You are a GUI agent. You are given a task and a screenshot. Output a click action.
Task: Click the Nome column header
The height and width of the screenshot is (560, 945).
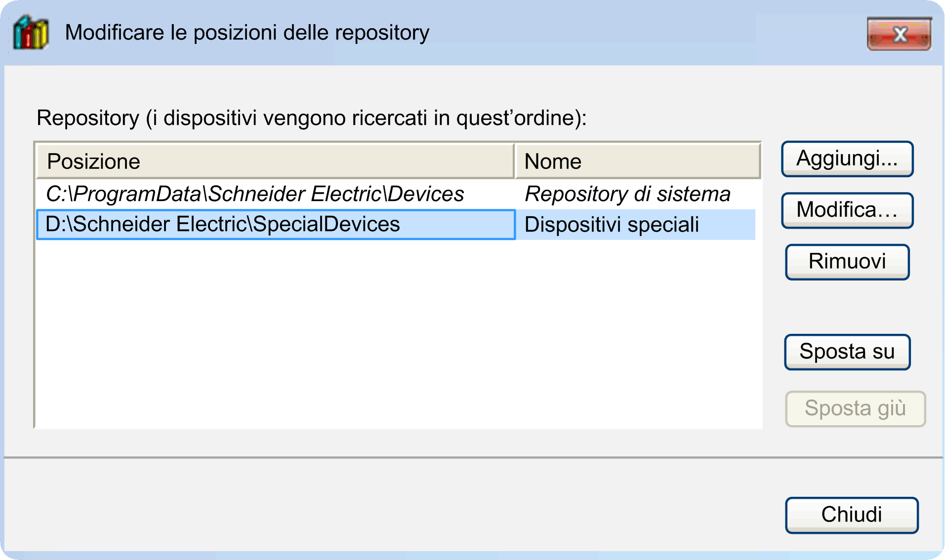point(553,161)
